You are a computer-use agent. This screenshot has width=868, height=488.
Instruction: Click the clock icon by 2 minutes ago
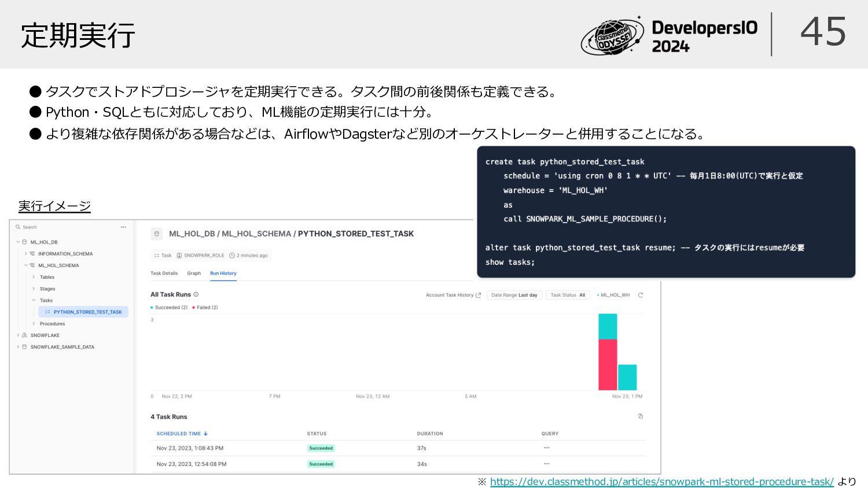coord(232,256)
